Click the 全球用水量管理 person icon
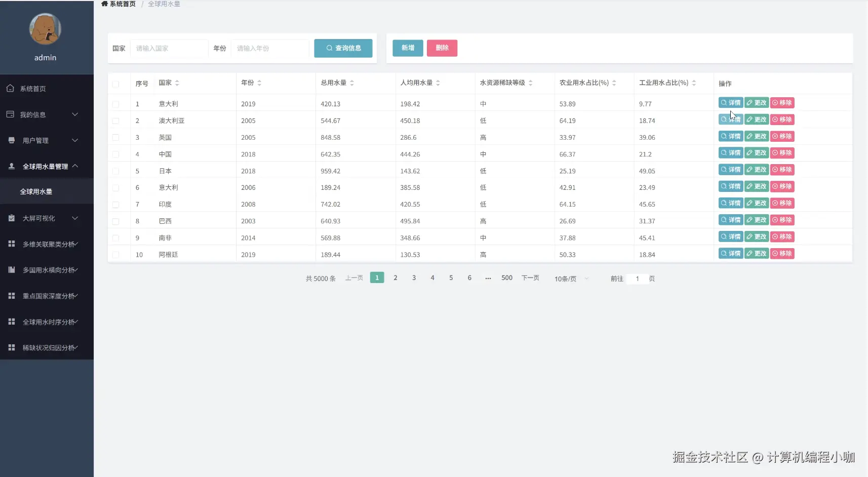The image size is (868, 477). (12, 166)
